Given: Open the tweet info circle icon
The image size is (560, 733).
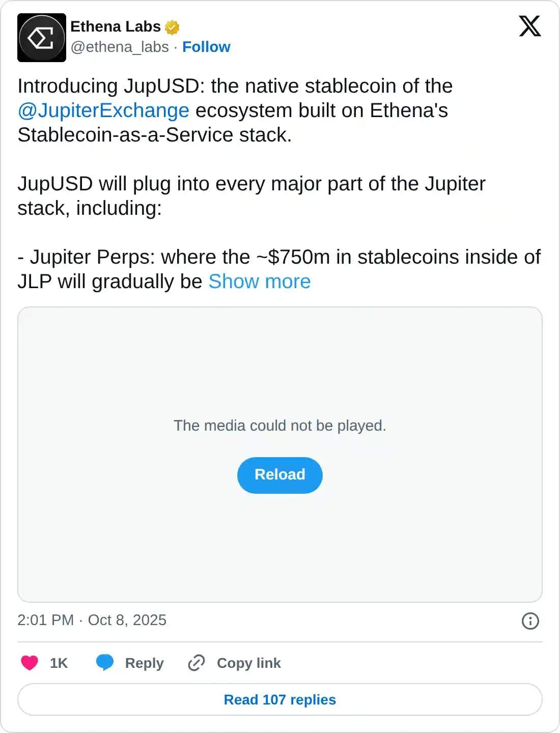Looking at the screenshot, I should (x=530, y=621).
